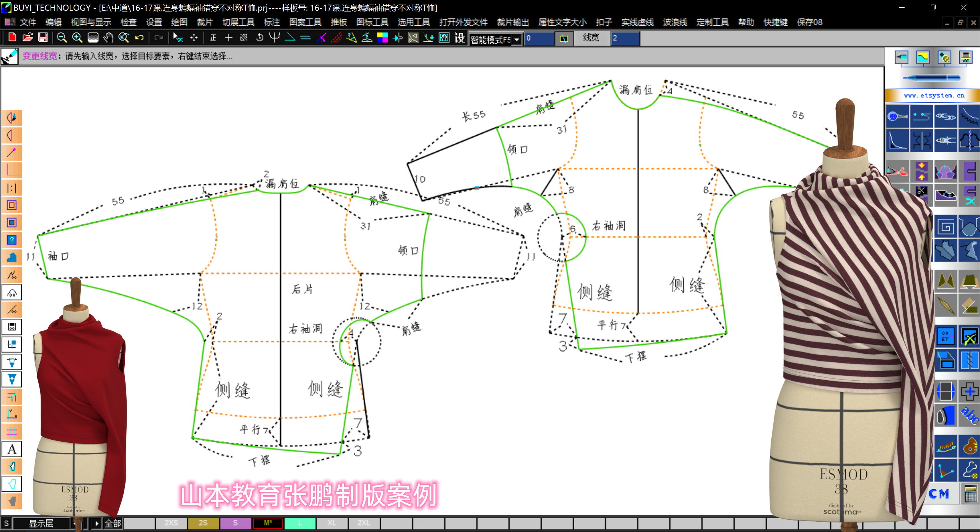Open the 保存08 menu item
The image size is (980, 532).
tap(809, 22)
